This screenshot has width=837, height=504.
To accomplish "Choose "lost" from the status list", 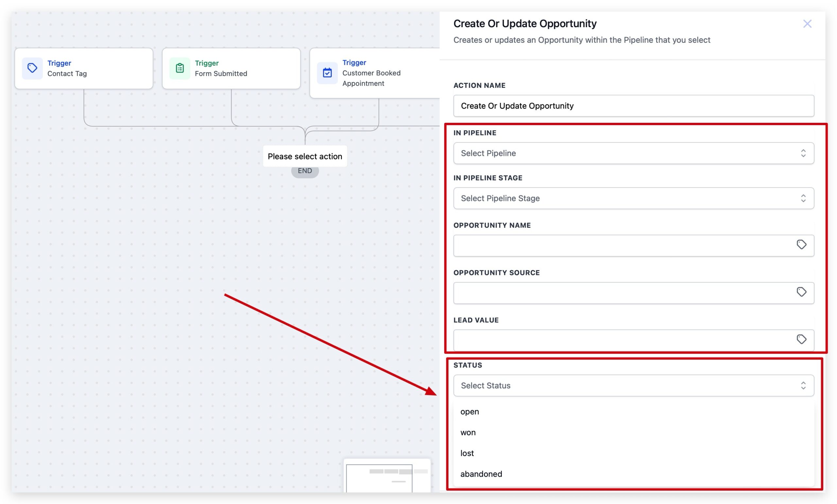I will click(467, 453).
